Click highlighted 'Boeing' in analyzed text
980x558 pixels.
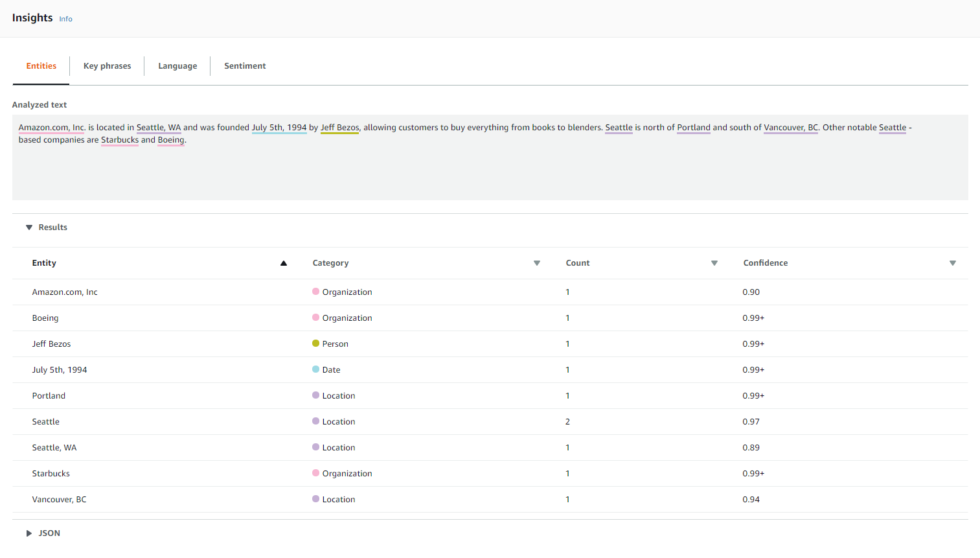171,140
